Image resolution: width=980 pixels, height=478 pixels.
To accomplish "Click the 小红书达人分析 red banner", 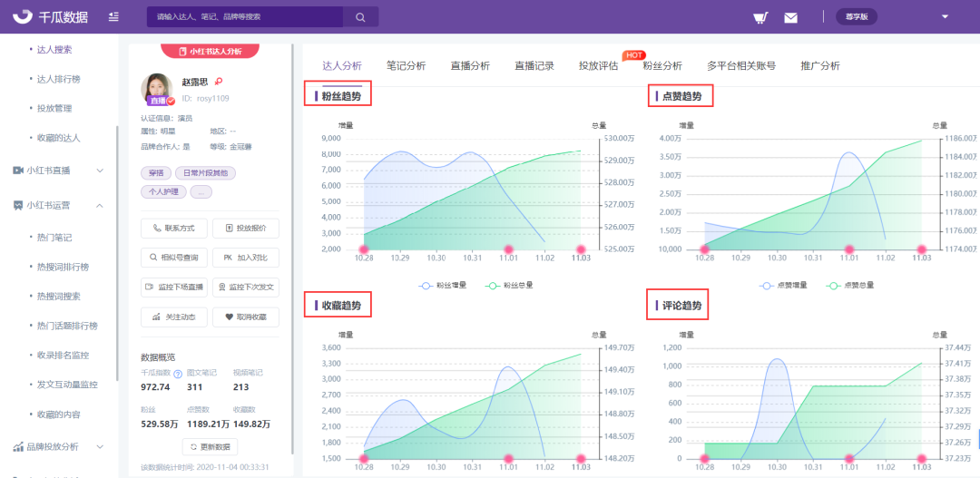I will pyautogui.click(x=210, y=51).
